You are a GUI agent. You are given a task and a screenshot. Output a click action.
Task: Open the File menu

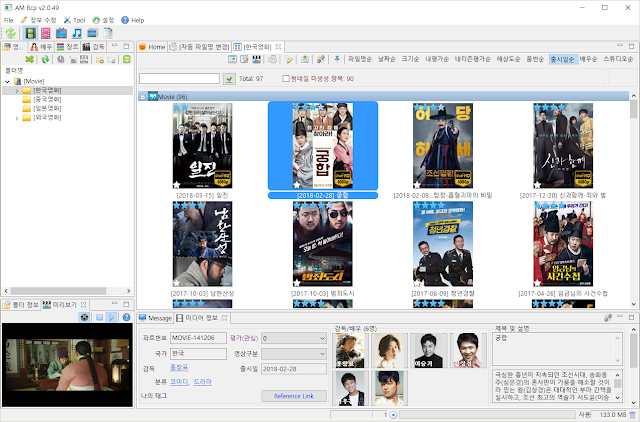(9, 20)
